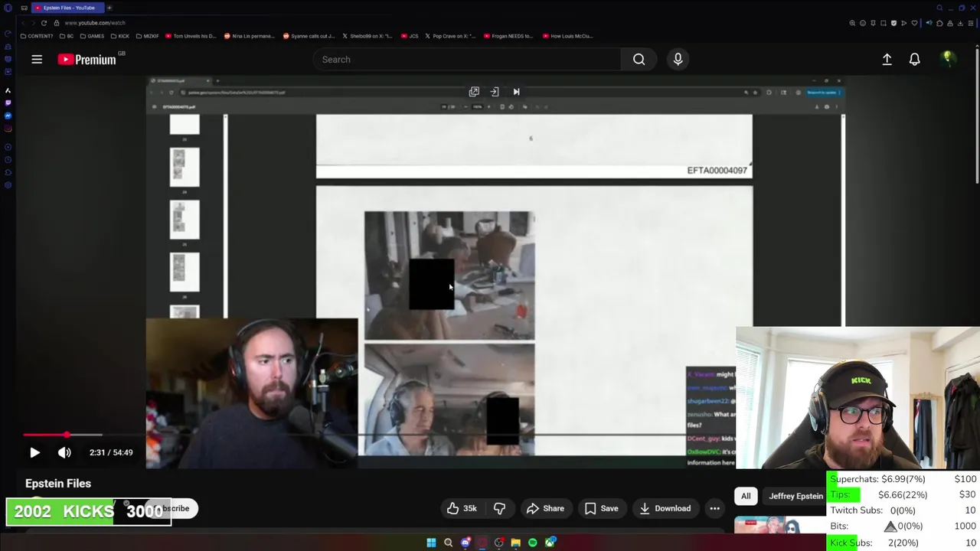This screenshot has width=980, height=551.
Task: Switch to the Epstein Files - YouTube tab
Action: 68,8
